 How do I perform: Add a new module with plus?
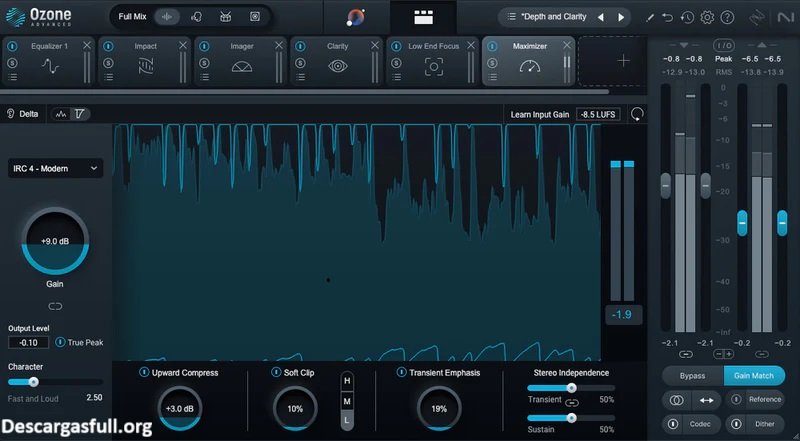[x=623, y=61]
